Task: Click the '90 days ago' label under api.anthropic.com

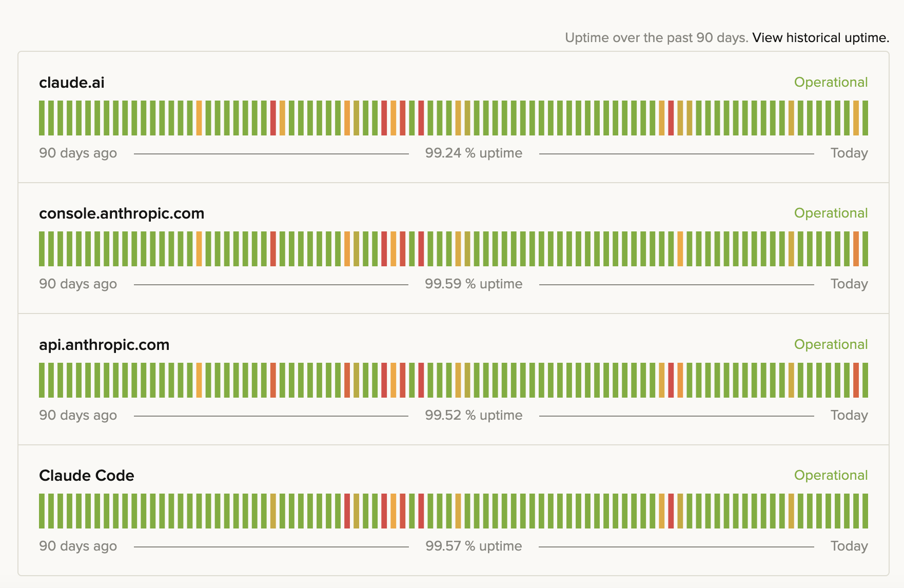Action: coord(78,415)
